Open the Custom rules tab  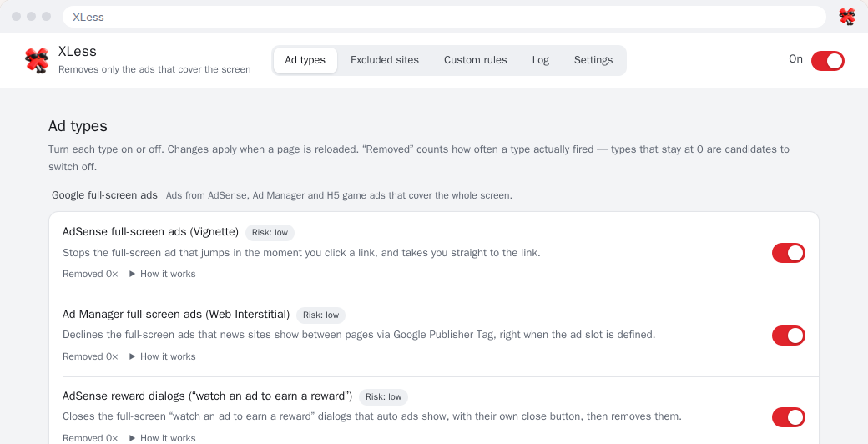pyautogui.click(x=476, y=60)
